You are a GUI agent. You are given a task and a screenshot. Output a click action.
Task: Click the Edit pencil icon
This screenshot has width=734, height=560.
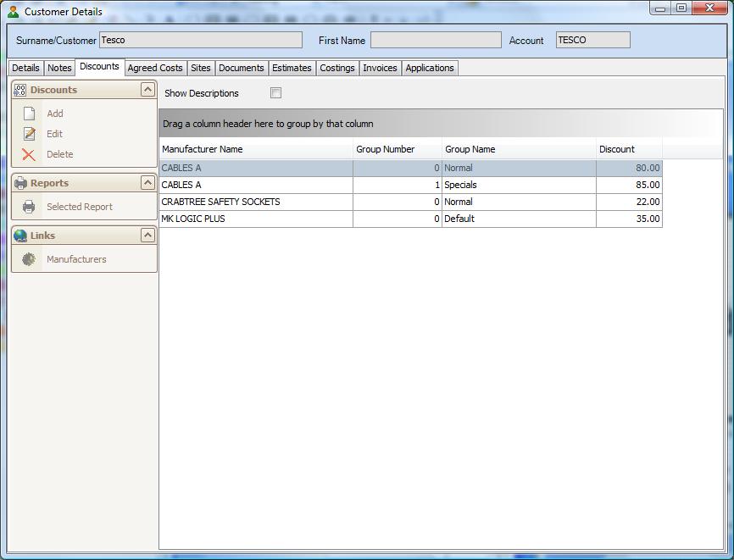pyautogui.click(x=30, y=134)
